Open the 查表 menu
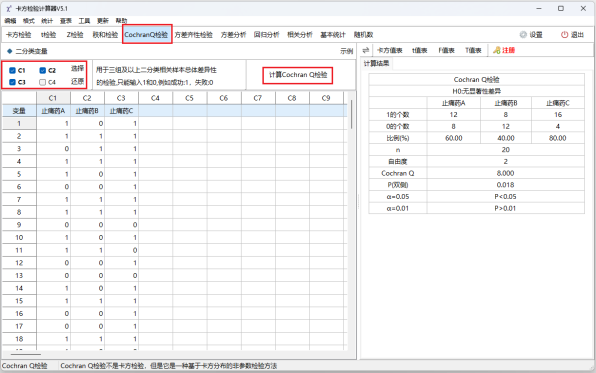 tap(66, 21)
